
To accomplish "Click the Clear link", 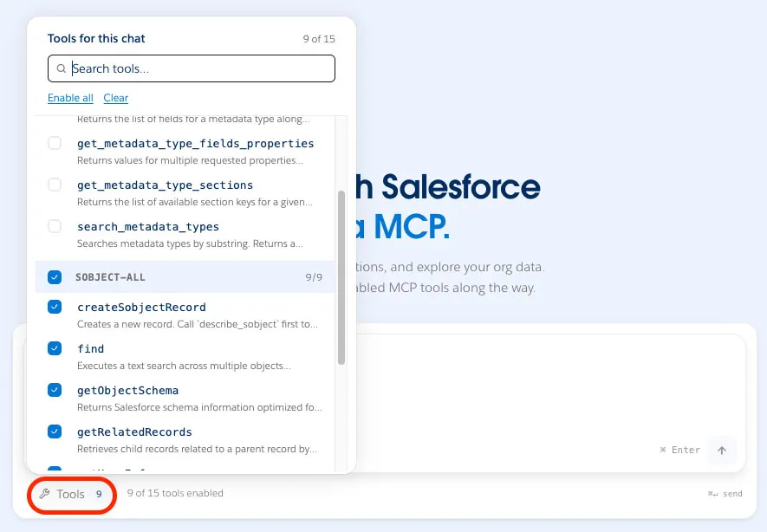I will point(116,98).
